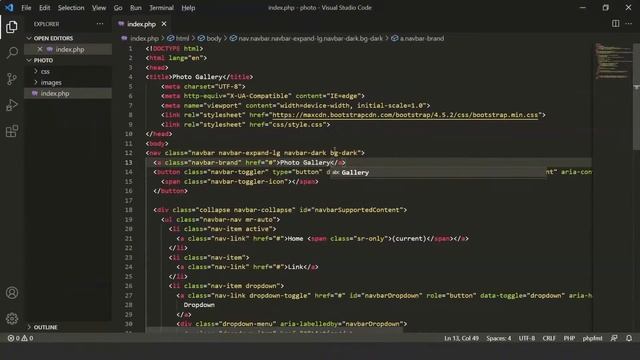The height and width of the screenshot is (360, 640).
Task: Select the index.php editor tab
Action: click(141, 24)
